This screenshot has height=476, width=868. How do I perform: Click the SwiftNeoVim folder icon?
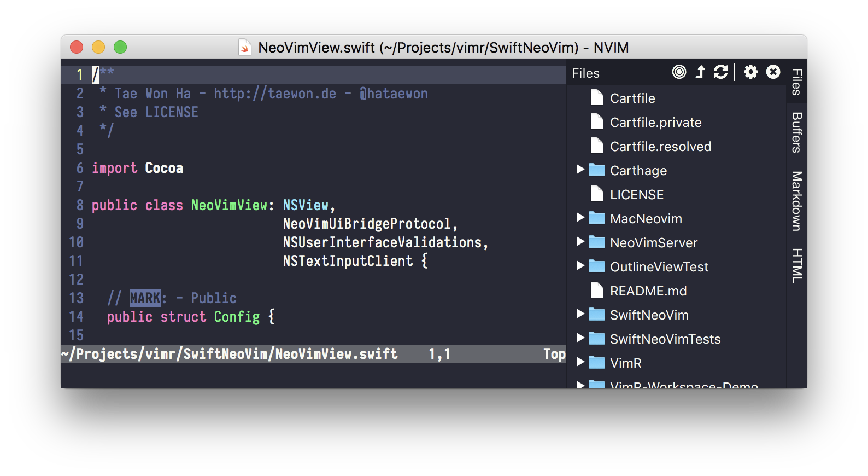tap(597, 315)
